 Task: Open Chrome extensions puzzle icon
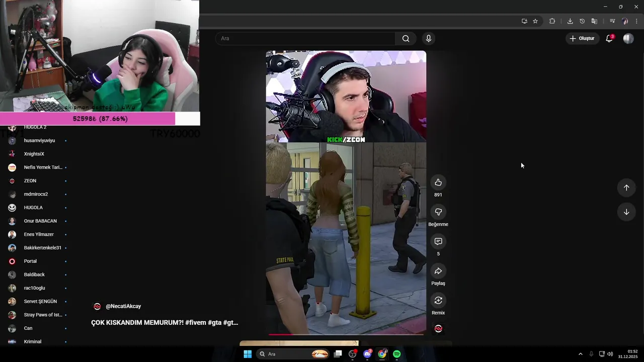pyautogui.click(x=552, y=21)
